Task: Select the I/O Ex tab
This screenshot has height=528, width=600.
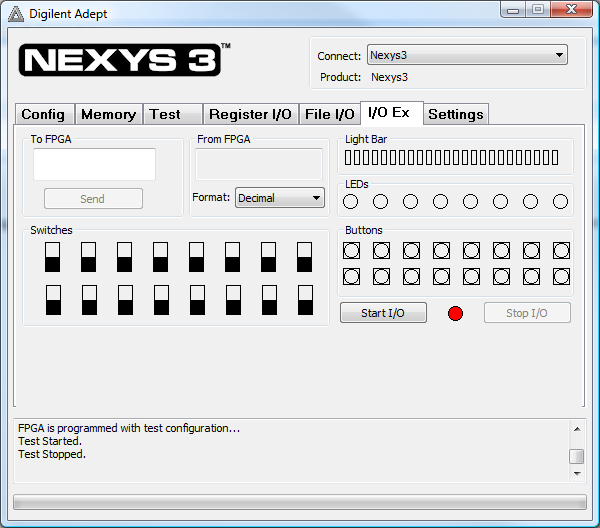Action: coord(391,113)
